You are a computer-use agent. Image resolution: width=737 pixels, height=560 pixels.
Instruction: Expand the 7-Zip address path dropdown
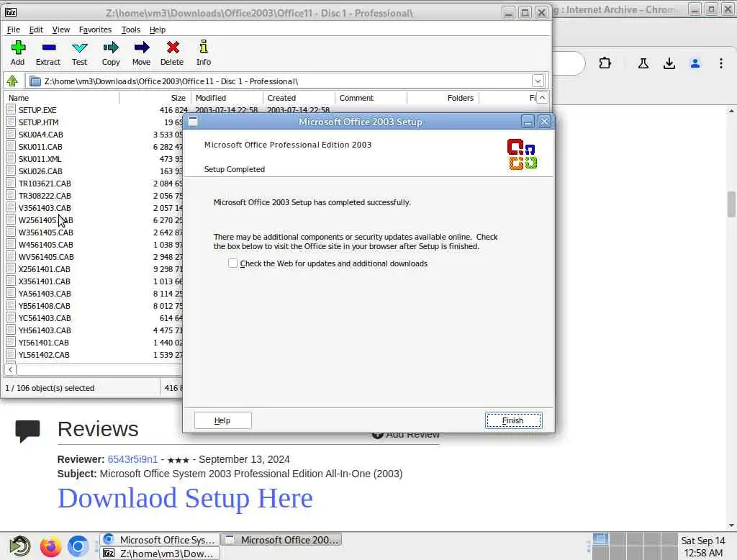tap(538, 81)
